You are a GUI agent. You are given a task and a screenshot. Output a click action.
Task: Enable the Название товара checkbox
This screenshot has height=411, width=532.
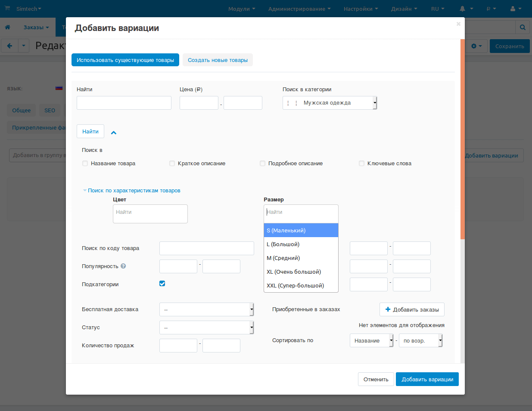[85, 164]
